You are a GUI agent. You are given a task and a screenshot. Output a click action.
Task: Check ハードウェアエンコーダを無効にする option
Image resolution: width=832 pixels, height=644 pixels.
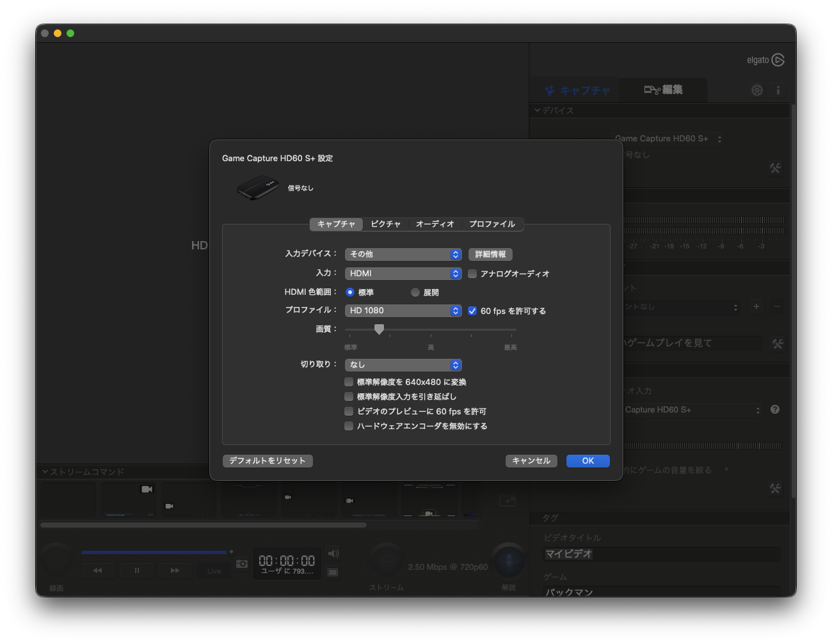349,426
